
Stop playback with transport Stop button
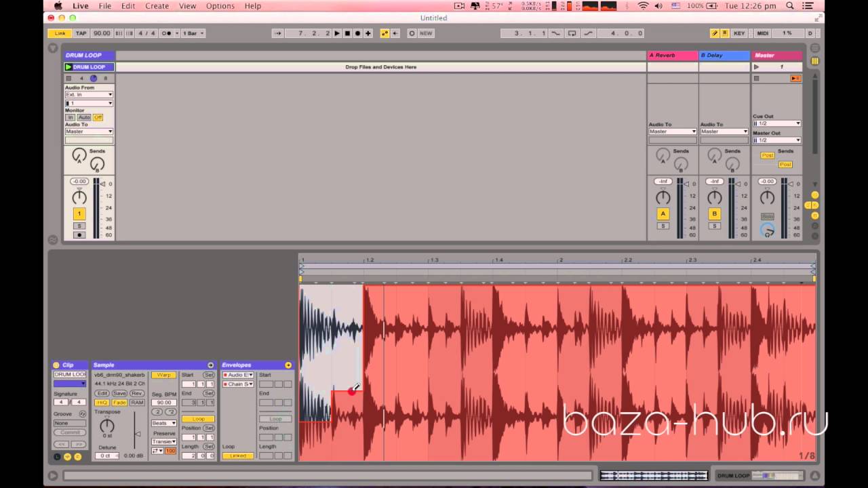(x=347, y=33)
